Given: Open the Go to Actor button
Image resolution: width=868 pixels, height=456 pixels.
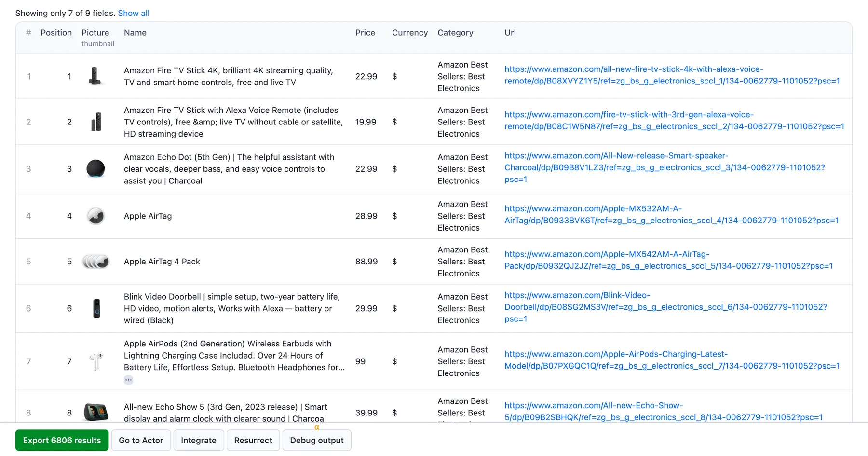Looking at the screenshot, I should click(141, 440).
